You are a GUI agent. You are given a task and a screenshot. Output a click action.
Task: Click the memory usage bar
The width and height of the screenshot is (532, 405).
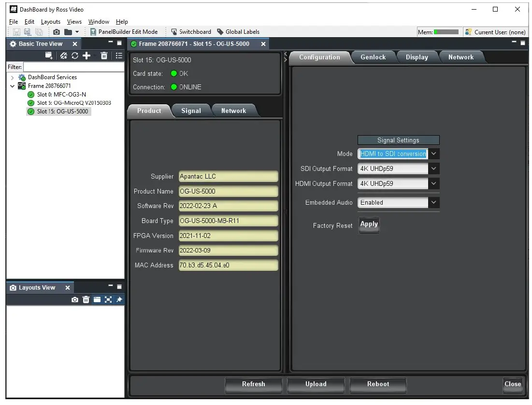click(x=446, y=32)
